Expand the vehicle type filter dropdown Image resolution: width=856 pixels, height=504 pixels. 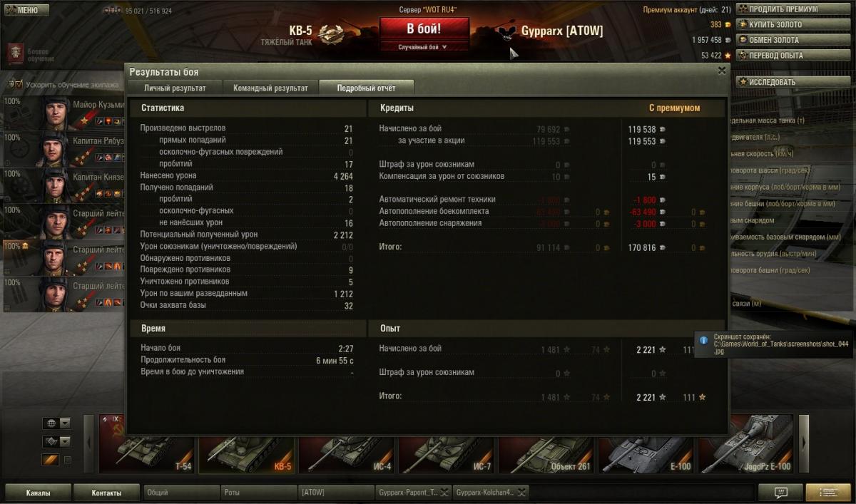point(65,442)
